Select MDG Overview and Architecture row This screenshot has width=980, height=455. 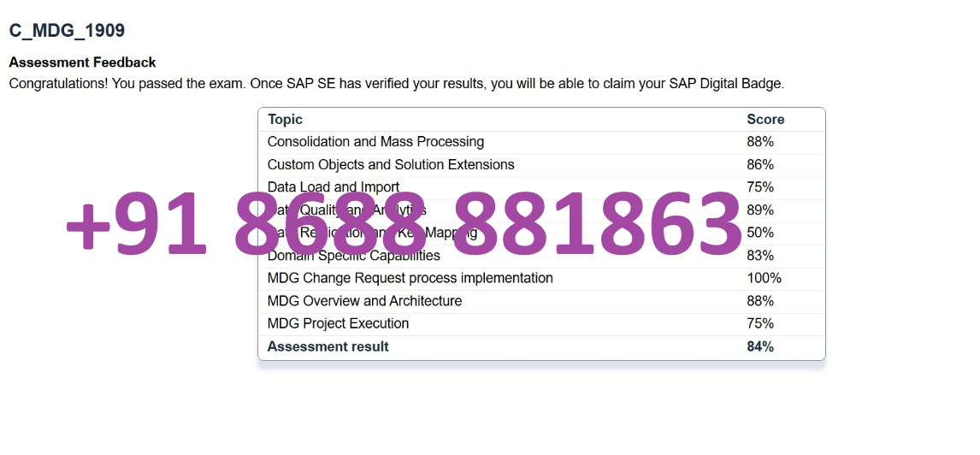[541, 301]
